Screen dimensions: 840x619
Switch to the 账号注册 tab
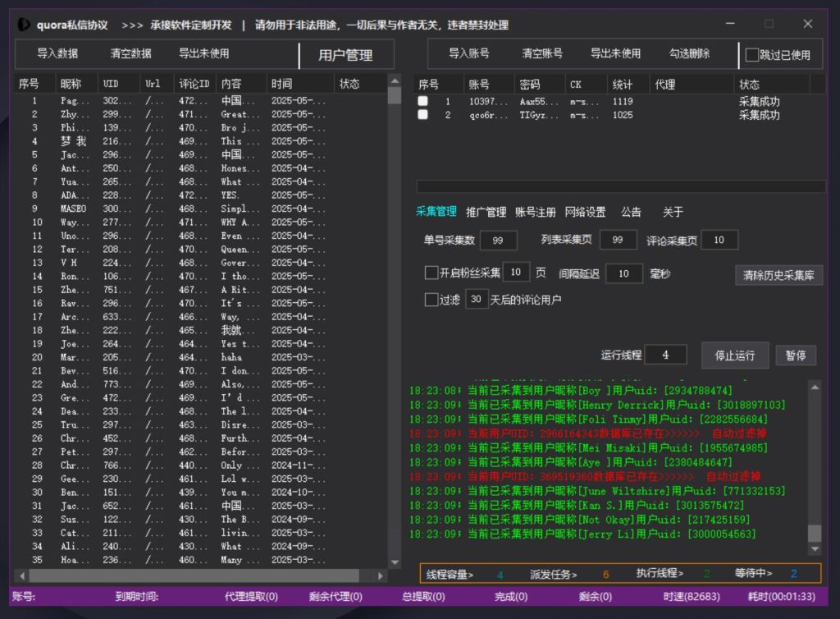tap(535, 213)
